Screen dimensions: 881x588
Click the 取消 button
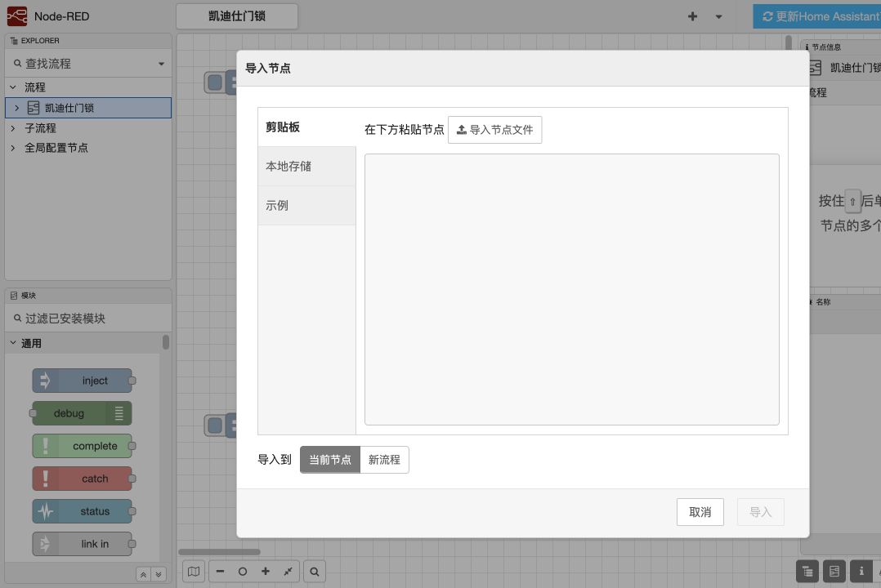(700, 512)
